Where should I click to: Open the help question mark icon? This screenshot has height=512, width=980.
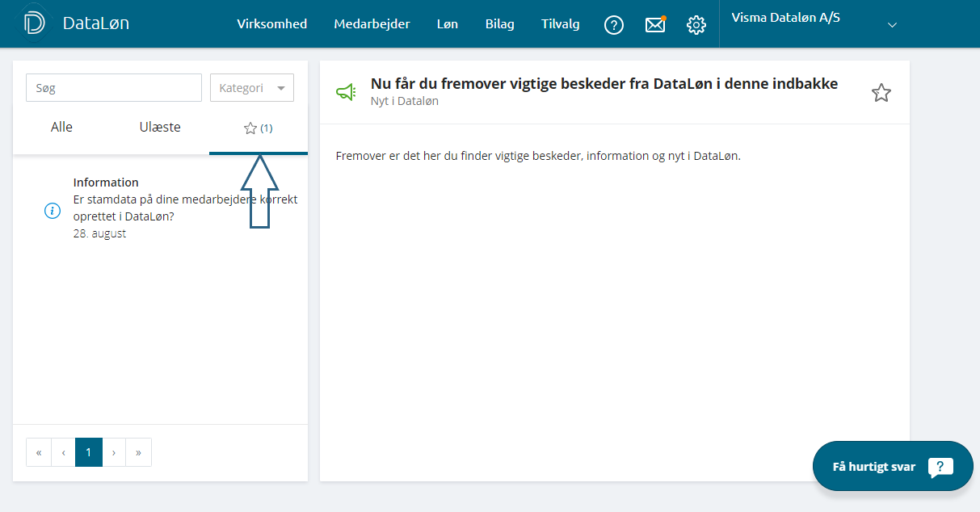[614, 25]
